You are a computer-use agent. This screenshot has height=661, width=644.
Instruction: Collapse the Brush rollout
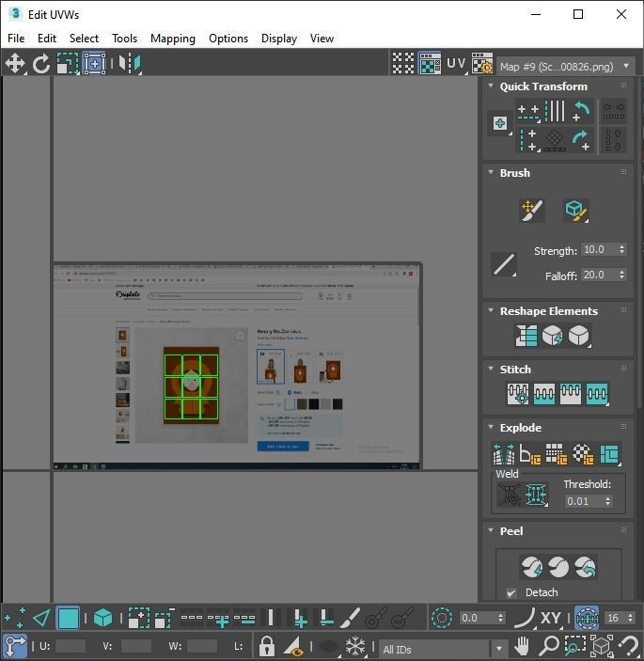pyautogui.click(x=491, y=172)
